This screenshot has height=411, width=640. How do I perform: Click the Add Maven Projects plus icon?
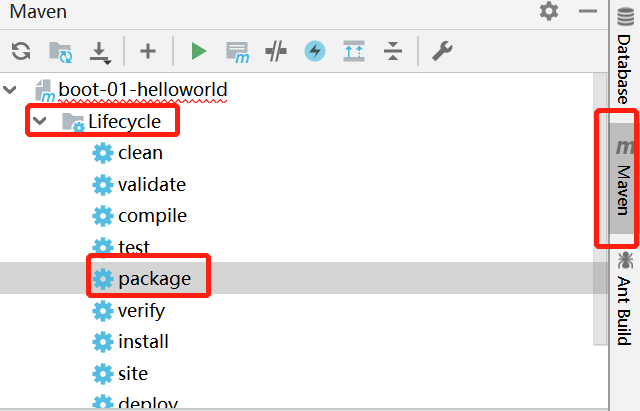tap(148, 51)
